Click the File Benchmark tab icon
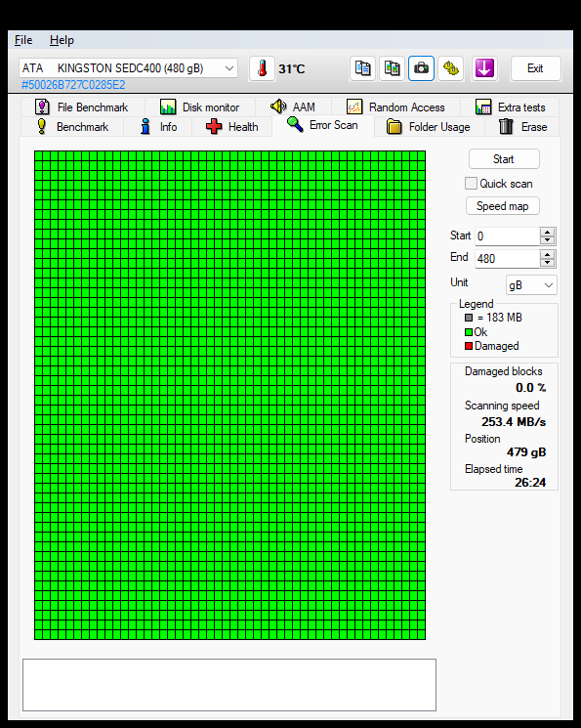581x728 pixels. click(42, 107)
